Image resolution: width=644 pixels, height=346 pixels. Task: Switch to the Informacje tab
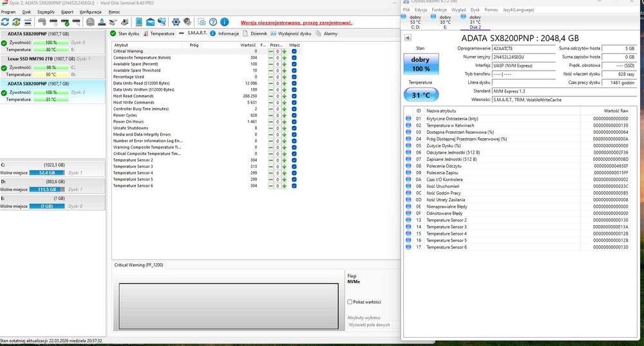pos(225,33)
